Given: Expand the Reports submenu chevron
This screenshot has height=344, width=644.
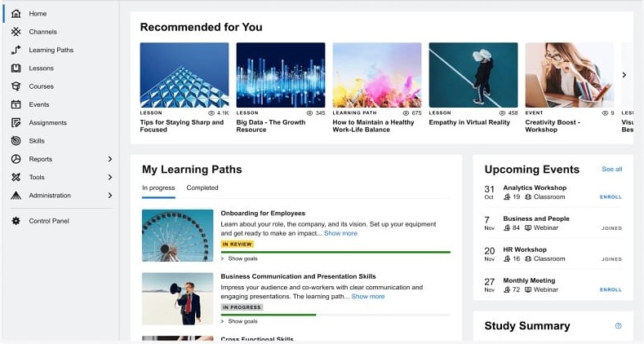Looking at the screenshot, I should (x=109, y=159).
